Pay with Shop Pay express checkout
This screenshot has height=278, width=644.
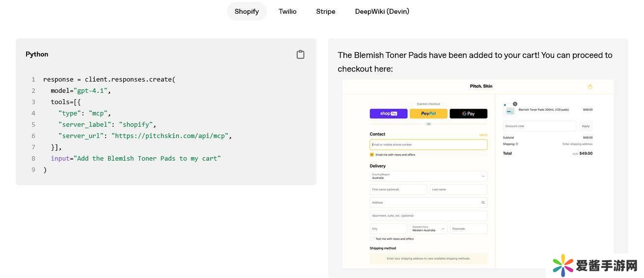[388, 113]
